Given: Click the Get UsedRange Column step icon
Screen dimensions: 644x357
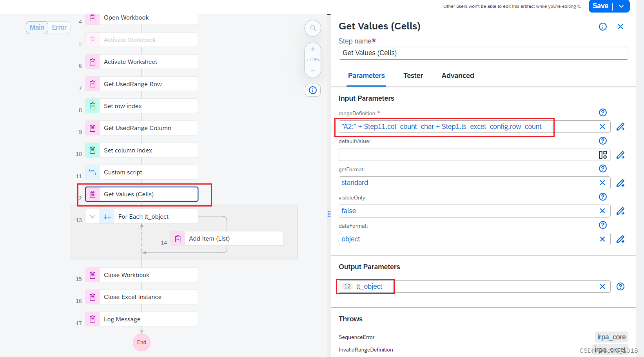Looking at the screenshot, I should point(93,128).
